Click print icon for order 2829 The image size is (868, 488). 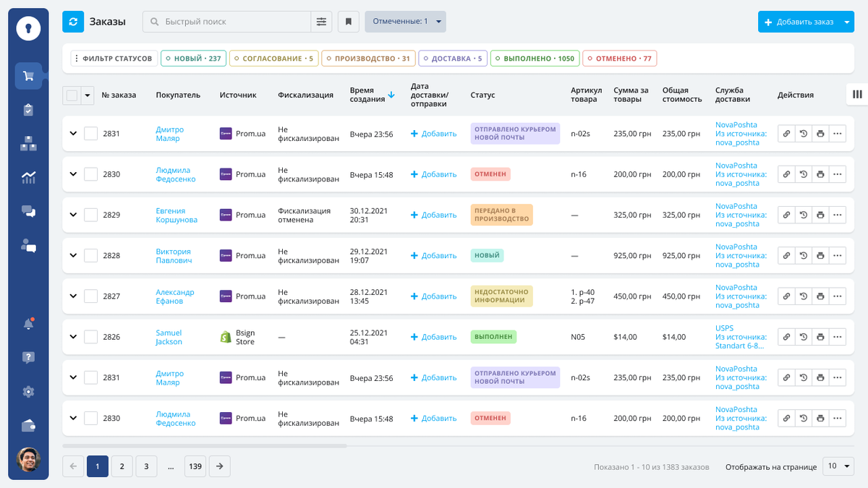pyautogui.click(x=820, y=215)
